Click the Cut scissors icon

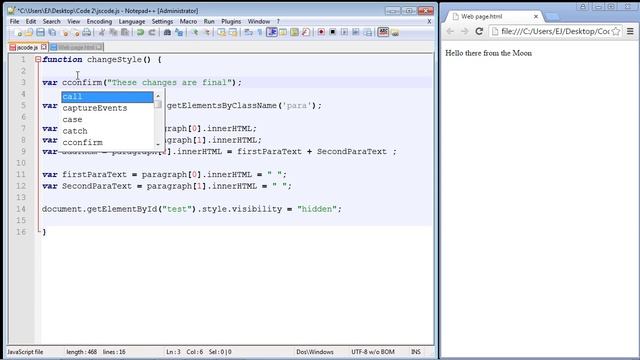[x=102, y=32]
